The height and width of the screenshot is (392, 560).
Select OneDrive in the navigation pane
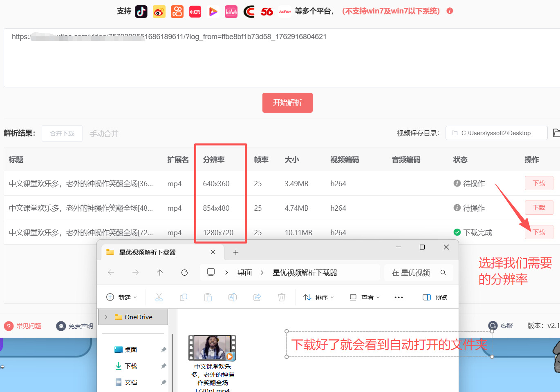(133, 317)
